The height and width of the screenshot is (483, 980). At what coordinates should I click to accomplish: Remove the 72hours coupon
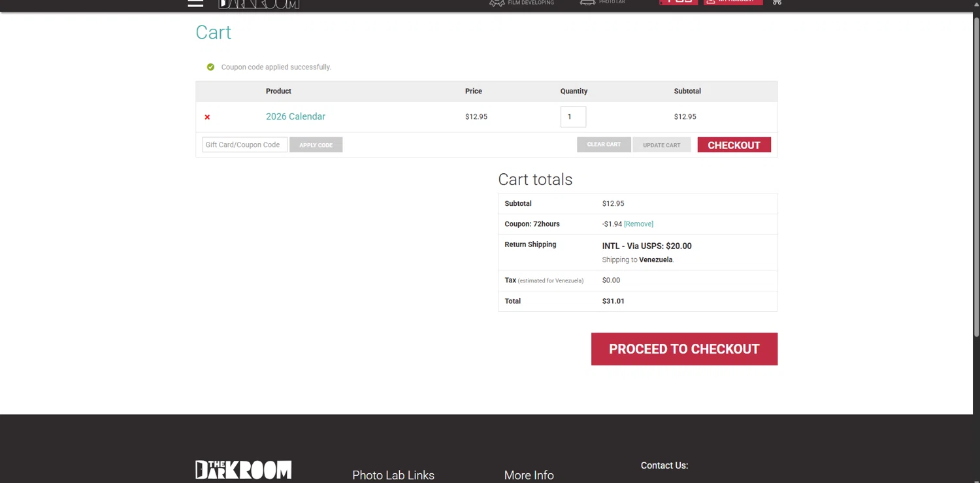(x=638, y=224)
